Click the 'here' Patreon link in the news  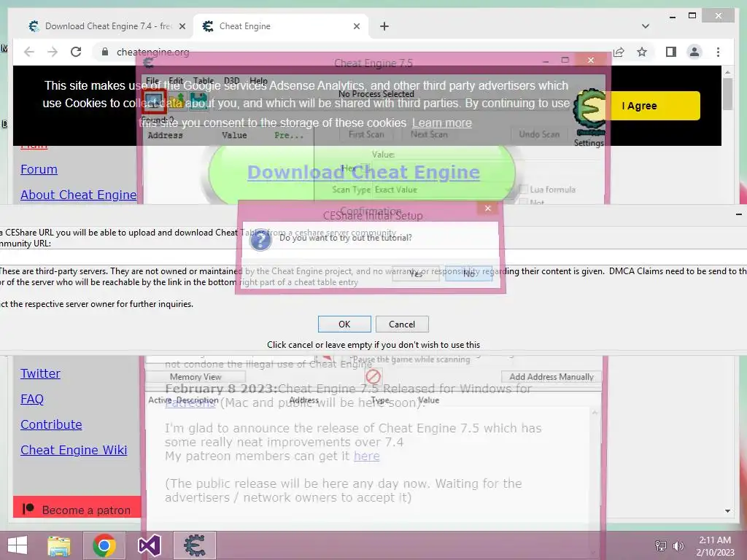click(366, 456)
